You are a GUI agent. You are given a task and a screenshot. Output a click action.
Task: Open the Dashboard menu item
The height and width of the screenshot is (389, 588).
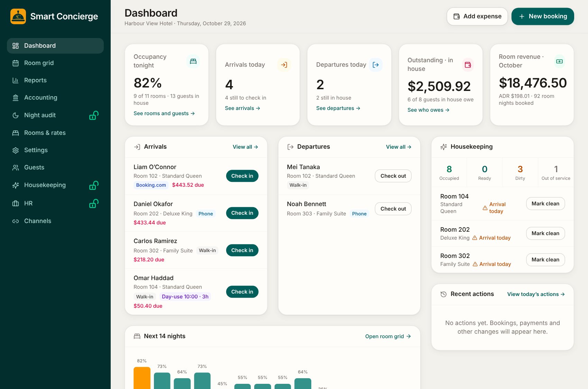pyautogui.click(x=55, y=46)
